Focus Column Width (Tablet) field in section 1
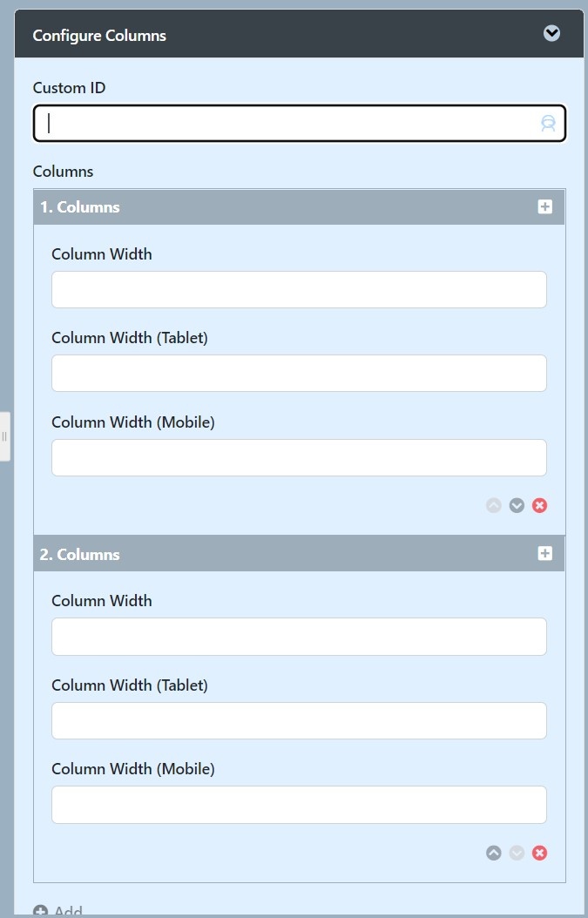The width and height of the screenshot is (588, 918). coord(300,373)
